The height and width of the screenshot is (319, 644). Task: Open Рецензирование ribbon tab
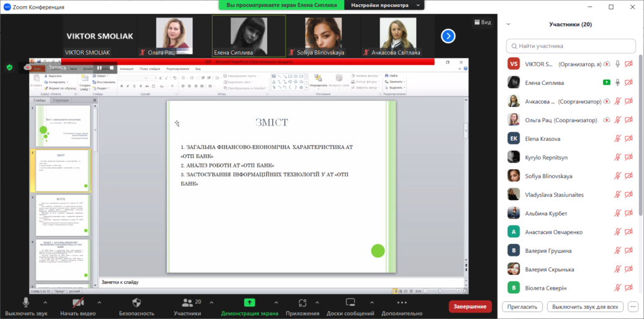pyautogui.click(x=178, y=69)
